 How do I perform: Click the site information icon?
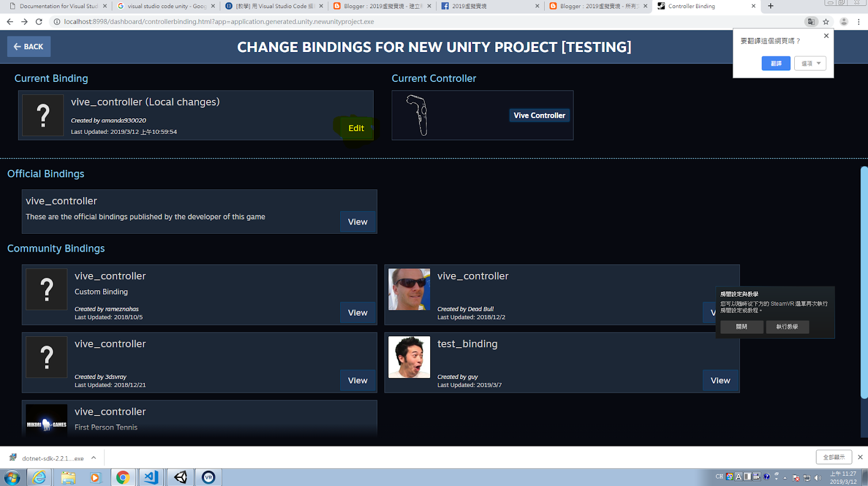(x=56, y=22)
